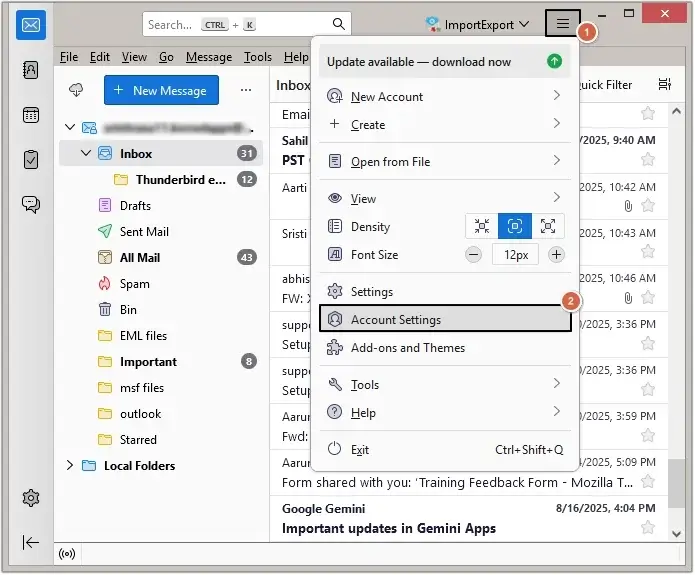Select compact density option

click(482, 226)
